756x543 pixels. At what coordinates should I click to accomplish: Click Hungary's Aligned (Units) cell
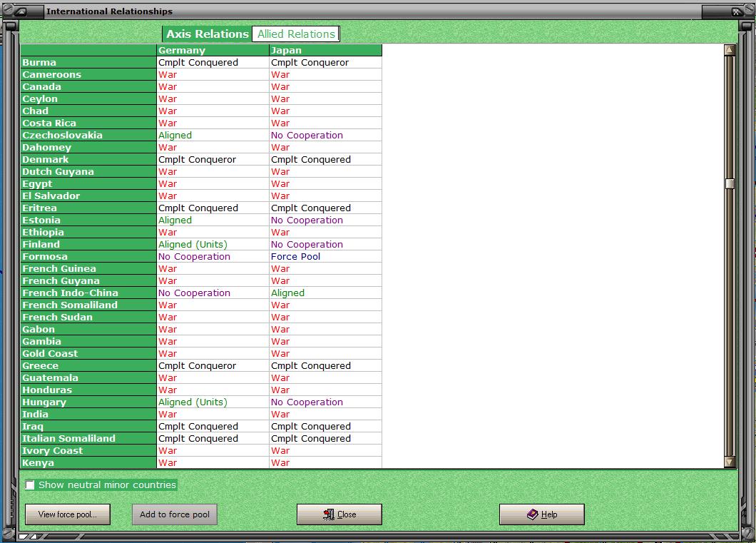pos(213,402)
